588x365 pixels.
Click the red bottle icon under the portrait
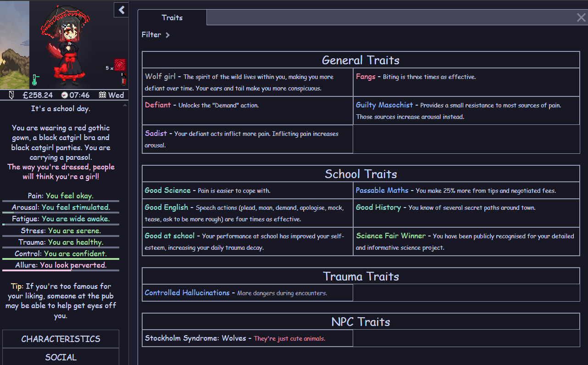[x=123, y=79]
